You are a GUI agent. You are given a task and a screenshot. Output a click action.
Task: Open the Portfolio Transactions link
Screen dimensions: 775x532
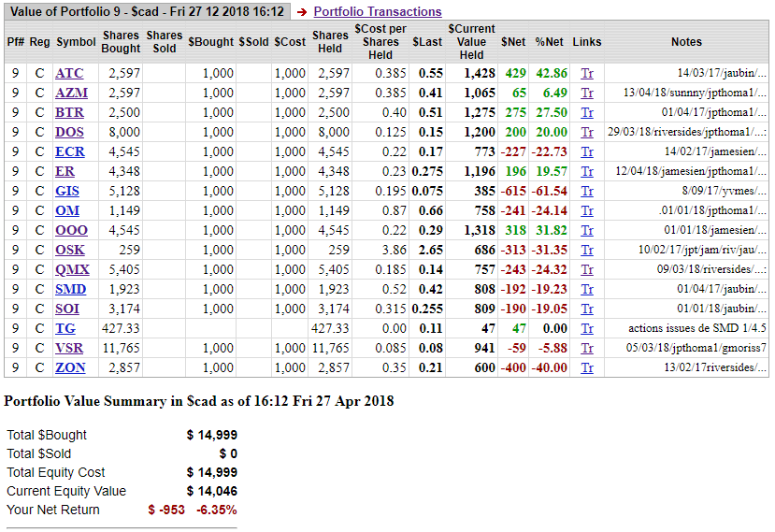377,11
